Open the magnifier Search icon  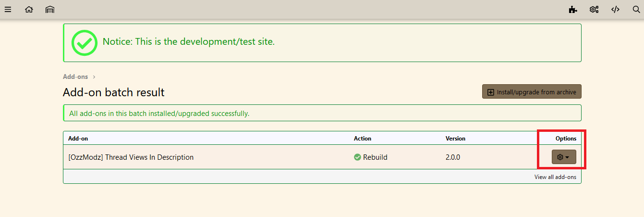click(x=636, y=9)
